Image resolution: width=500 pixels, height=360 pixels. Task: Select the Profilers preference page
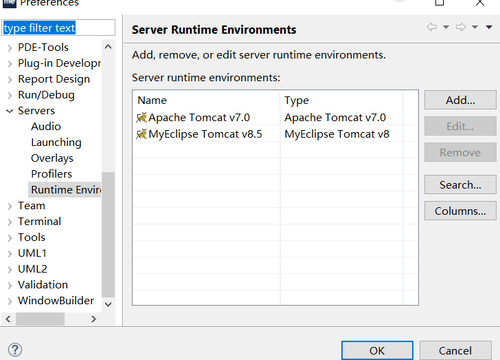[51, 174]
